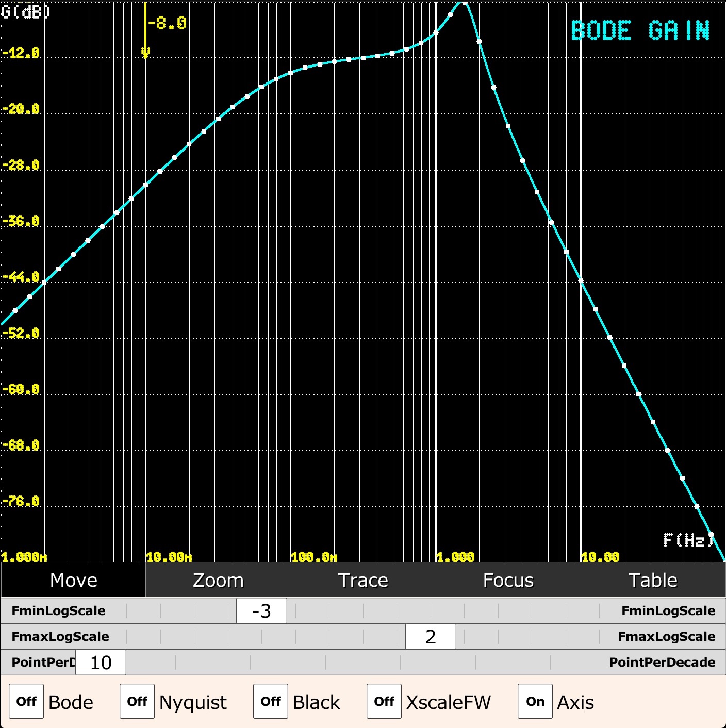
Task: Enable the Nyquist plot toggle
Action: pyautogui.click(x=137, y=701)
